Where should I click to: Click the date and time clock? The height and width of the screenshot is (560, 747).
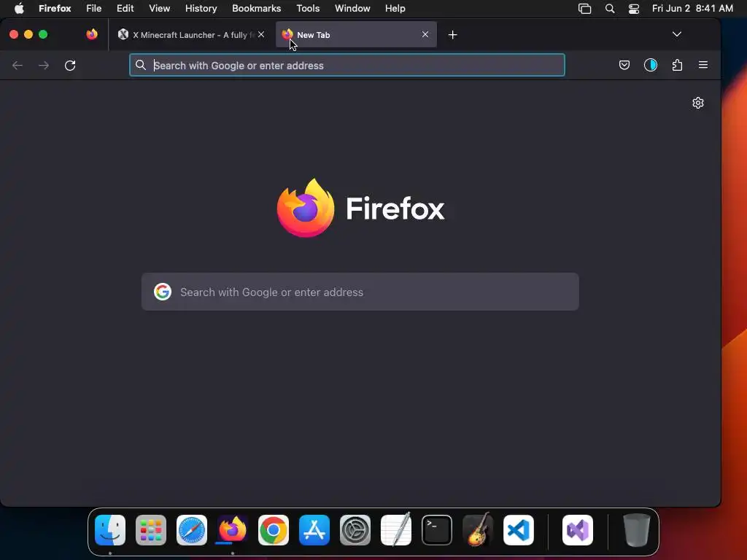692,8
